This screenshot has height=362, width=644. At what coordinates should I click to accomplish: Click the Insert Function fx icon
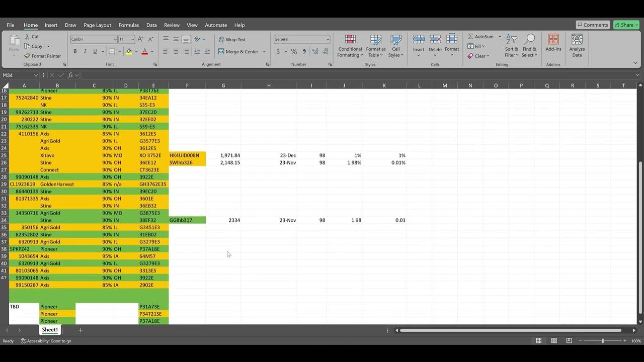tap(70, 75)
